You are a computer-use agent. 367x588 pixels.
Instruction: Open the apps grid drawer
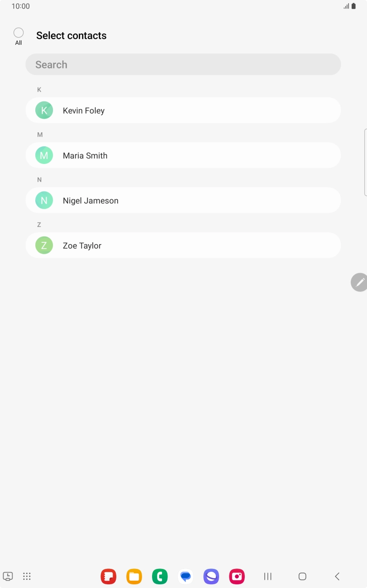click(27, 576)
